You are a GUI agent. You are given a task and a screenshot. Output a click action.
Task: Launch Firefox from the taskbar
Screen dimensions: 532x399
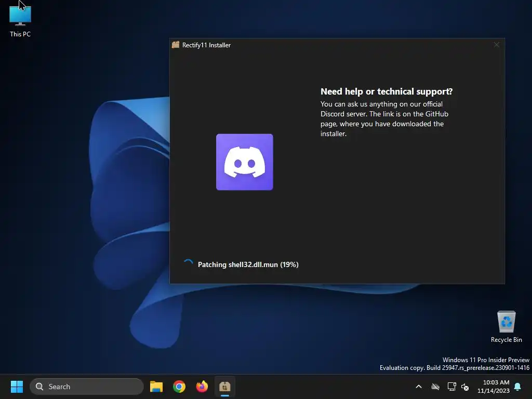point(202,387)
